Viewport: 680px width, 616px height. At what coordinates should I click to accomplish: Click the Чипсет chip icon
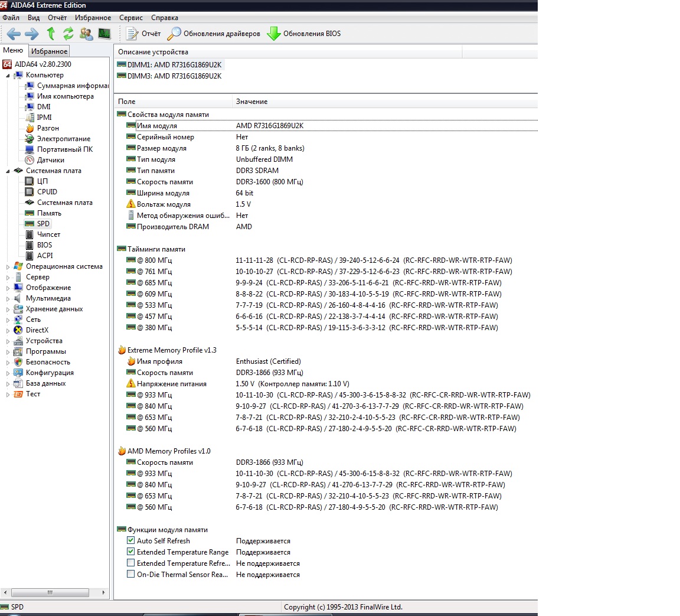coord(30,234)
